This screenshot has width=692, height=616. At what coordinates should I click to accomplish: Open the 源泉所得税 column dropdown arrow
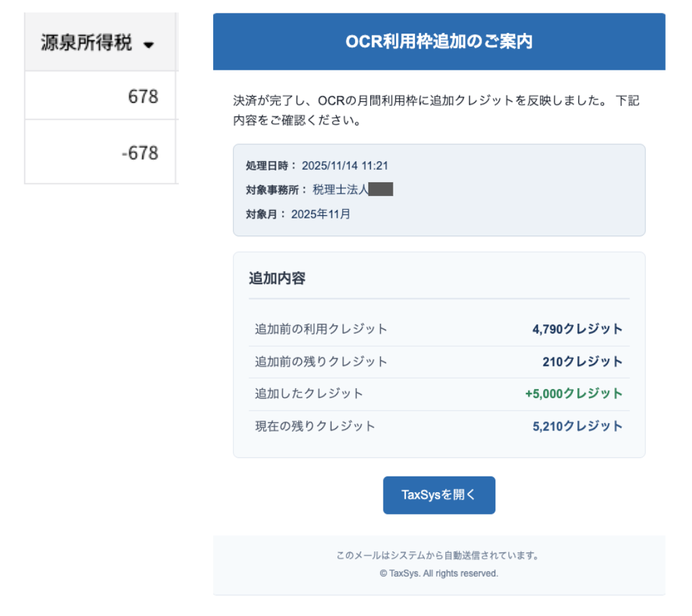coord(149,45)
